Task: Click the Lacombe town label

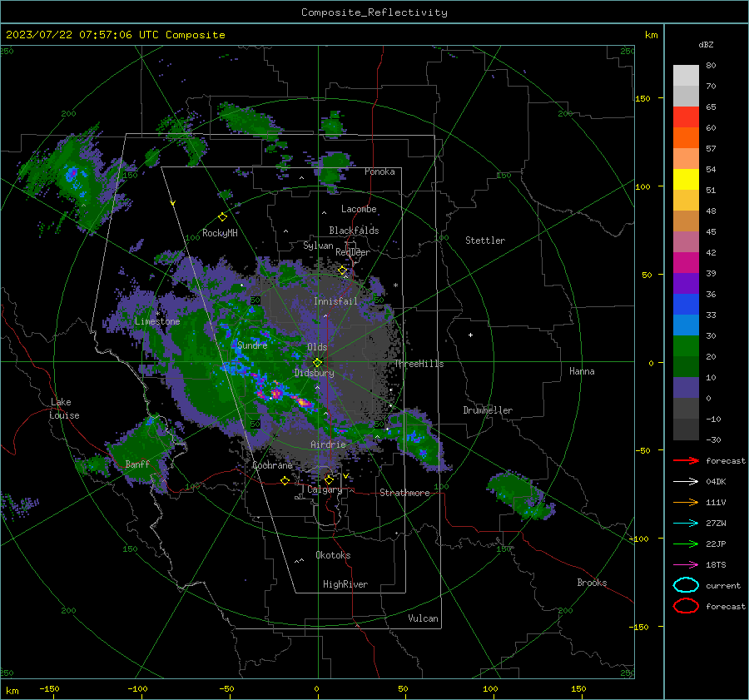Action: pos(359,209)
